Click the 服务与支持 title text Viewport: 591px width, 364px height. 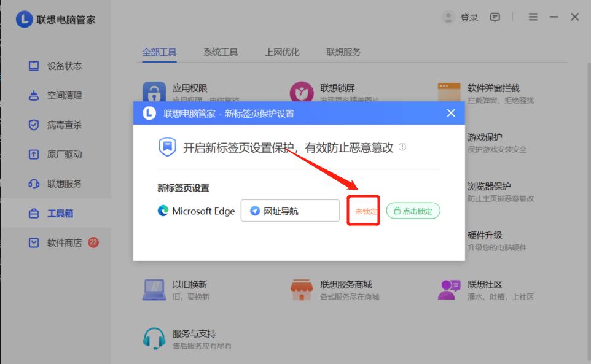[194, 333]
